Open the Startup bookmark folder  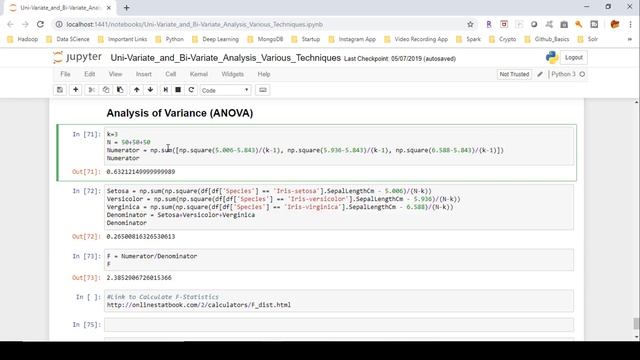305,39
